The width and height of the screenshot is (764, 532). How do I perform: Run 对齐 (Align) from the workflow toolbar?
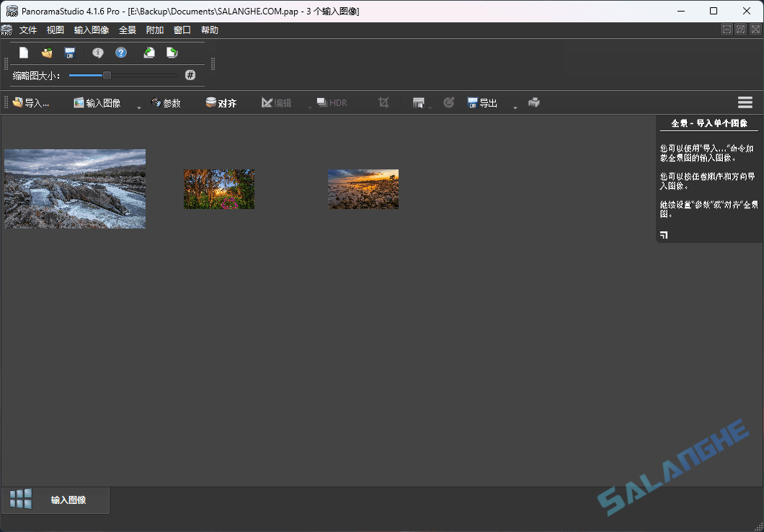click(221, 102)
